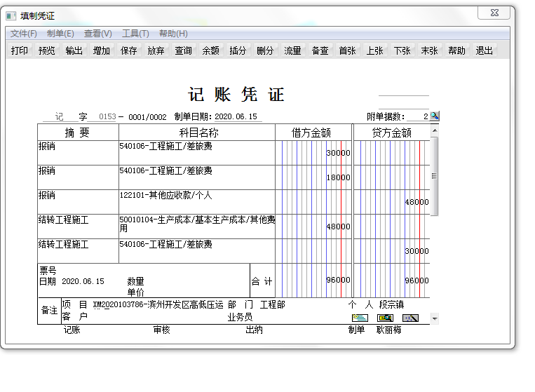The width and height of the screenshot is (535, 392).
Task: Go to previous voucher with 上张
Action: tap(374, 50)
